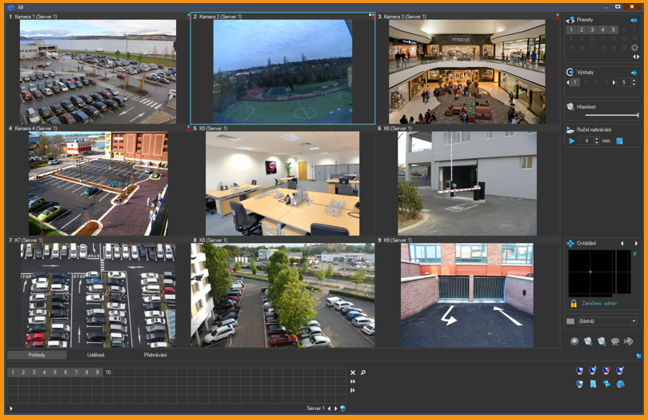Click the speech bubble icon under the dropdown
The width and height of the screenshot is (648, 420).
click(x=615, y=341)
